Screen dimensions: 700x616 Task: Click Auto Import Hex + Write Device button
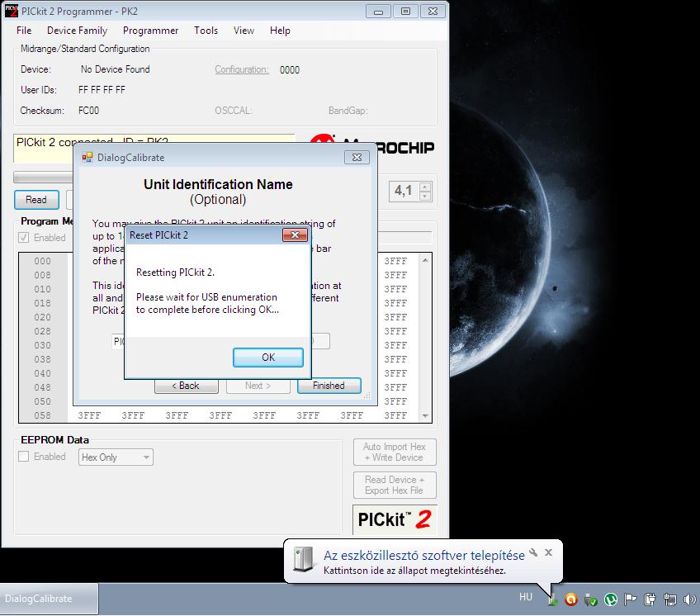(395, 452)
